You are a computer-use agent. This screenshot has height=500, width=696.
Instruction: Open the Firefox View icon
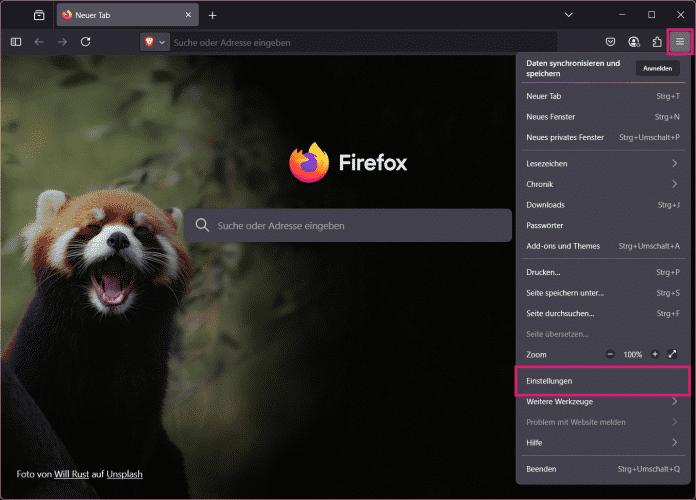pos(39,15)
